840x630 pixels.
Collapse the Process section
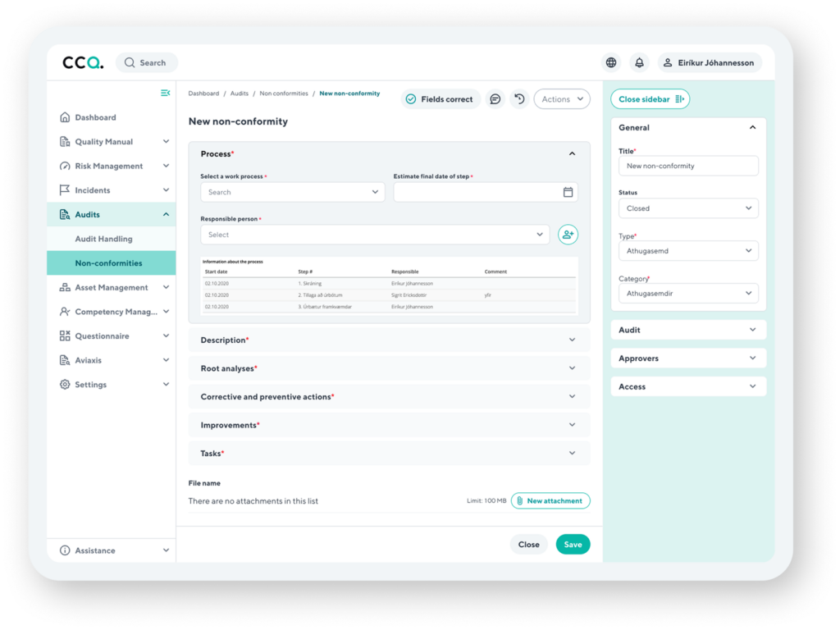[x=572, y=154]
